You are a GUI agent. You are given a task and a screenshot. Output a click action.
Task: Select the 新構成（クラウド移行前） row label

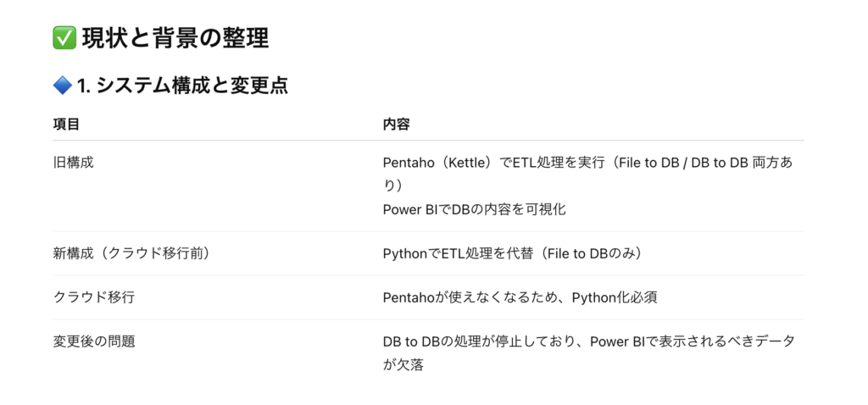coord(131,253)
